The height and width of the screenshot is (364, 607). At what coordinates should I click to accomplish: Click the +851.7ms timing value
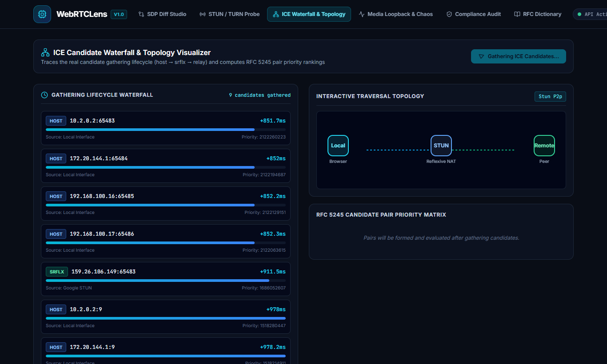273,121
